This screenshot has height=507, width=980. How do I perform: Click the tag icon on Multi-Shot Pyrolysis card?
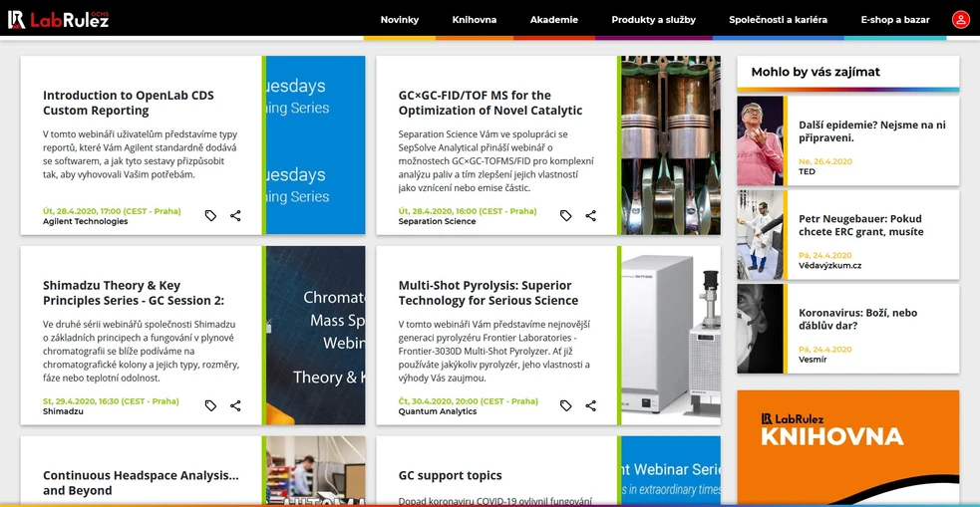click(x=565, y=405)
